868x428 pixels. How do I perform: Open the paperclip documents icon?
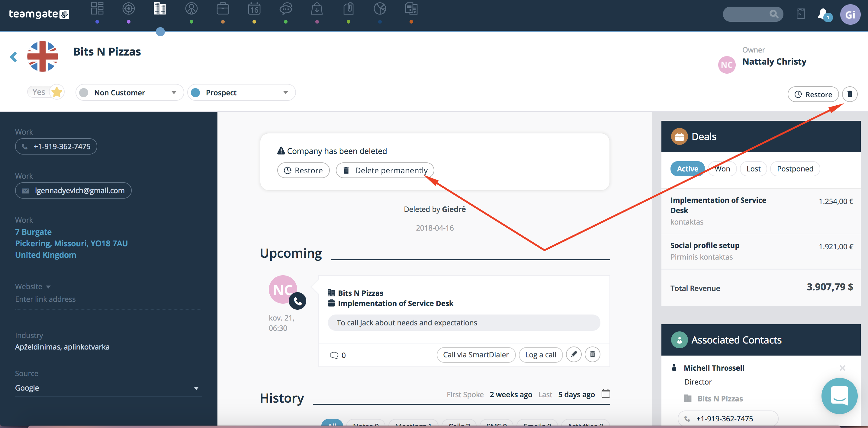tap(349, 9)
